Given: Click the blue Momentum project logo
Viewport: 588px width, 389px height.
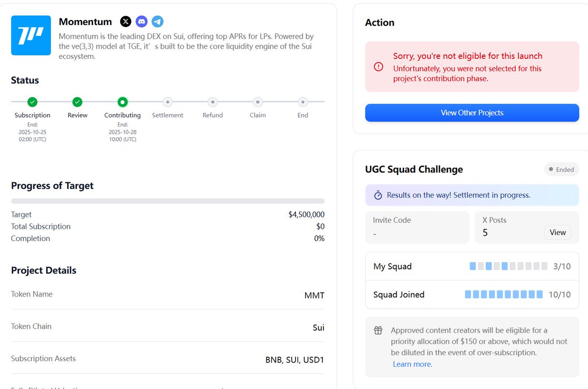Looking at the screenshot, I should (x=31, y=35).
